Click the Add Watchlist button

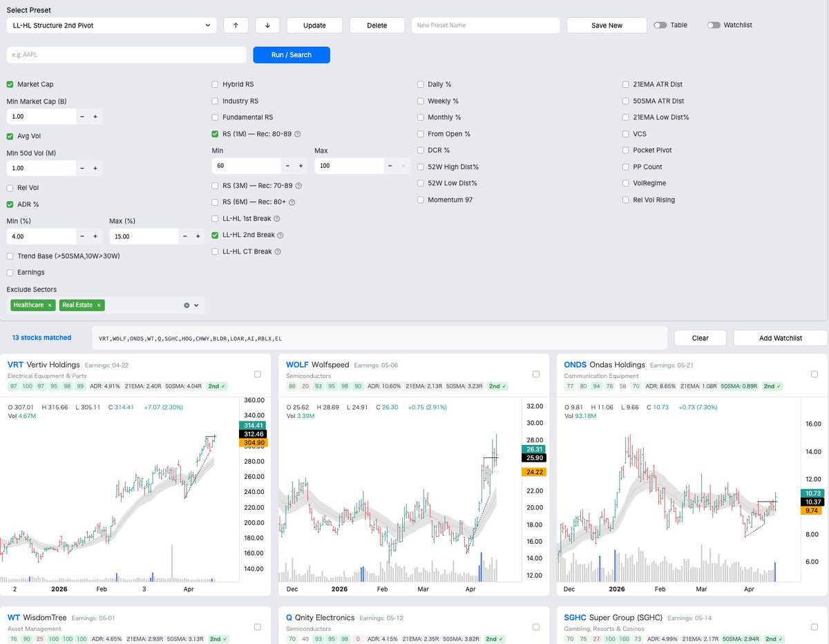coord(781,338)
